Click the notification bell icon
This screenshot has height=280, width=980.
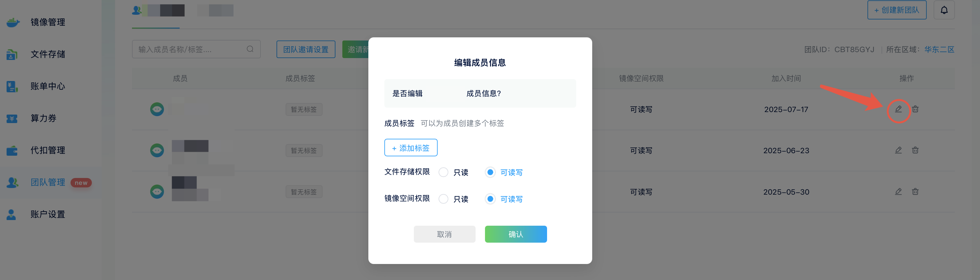click(x=944, y=10)
